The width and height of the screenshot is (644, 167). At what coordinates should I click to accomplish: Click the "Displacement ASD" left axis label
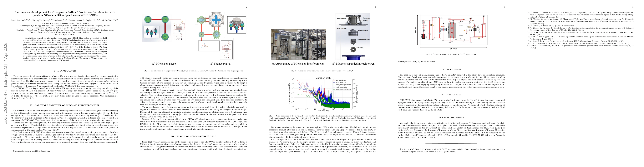coord(290,93)
